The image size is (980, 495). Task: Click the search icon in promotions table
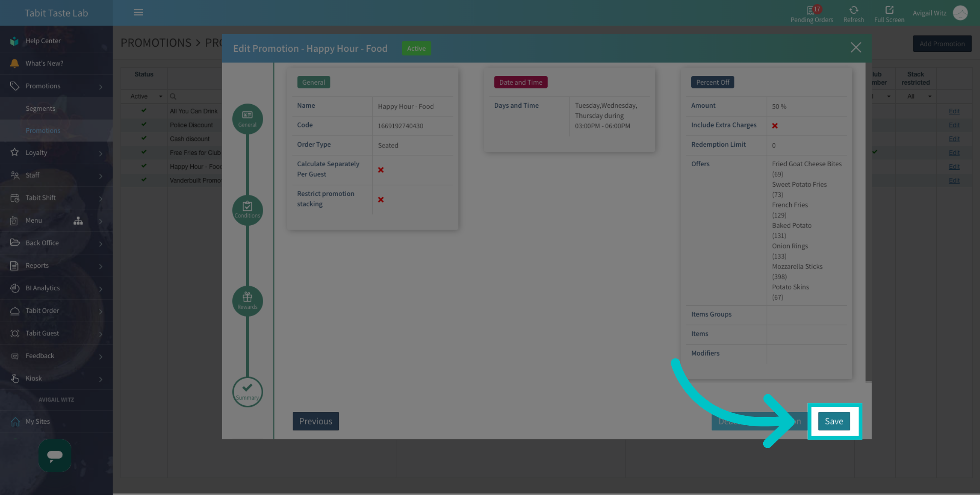173,97
